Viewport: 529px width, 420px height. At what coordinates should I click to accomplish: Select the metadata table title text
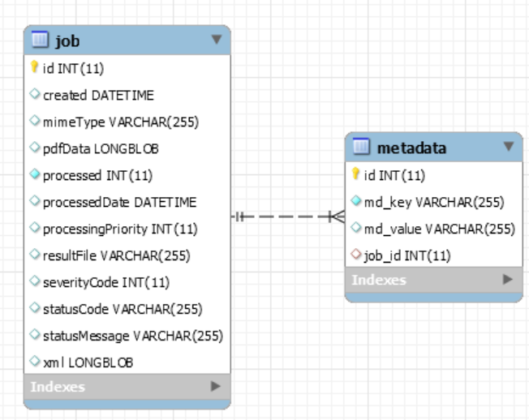tap(411, 148)
